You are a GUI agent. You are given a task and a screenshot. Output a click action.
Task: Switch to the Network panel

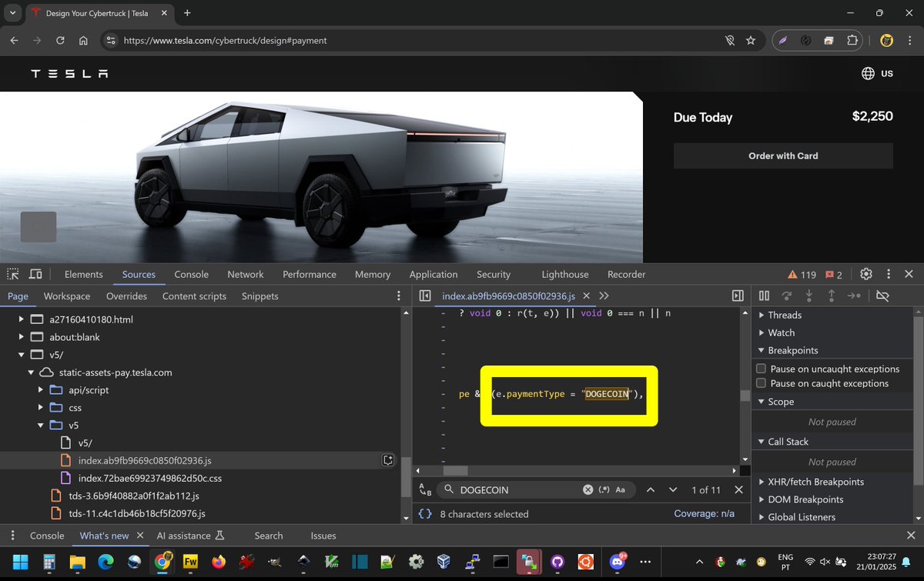click(x=245, y=274)
